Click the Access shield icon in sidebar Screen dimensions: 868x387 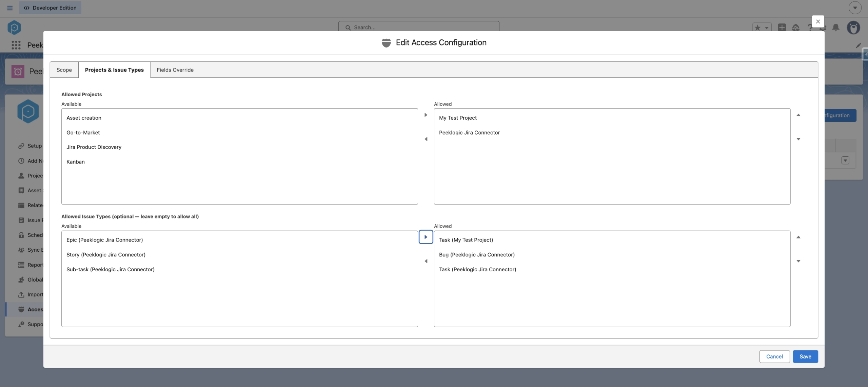pos(21,309)
